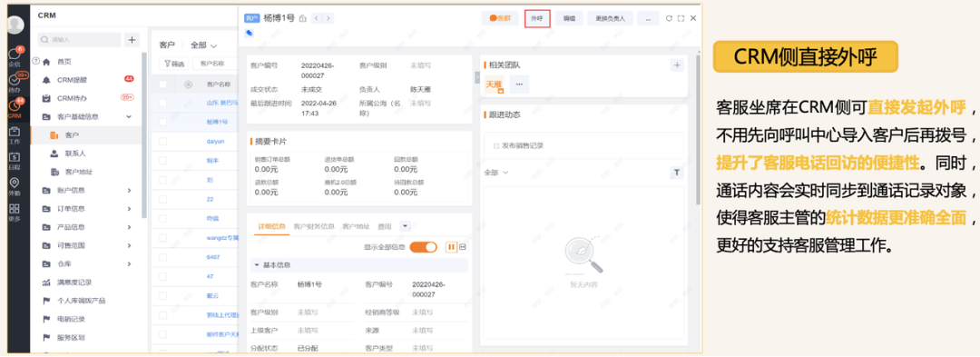The width and height of the screenshot is (980, 357).
Task: Check the checkbox for row 47
Action: (163, 276)
